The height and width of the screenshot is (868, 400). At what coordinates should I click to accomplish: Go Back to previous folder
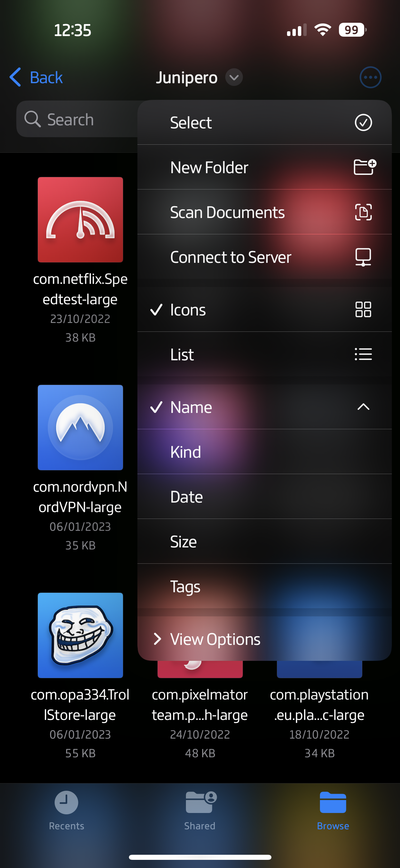[x=36, y=77]
